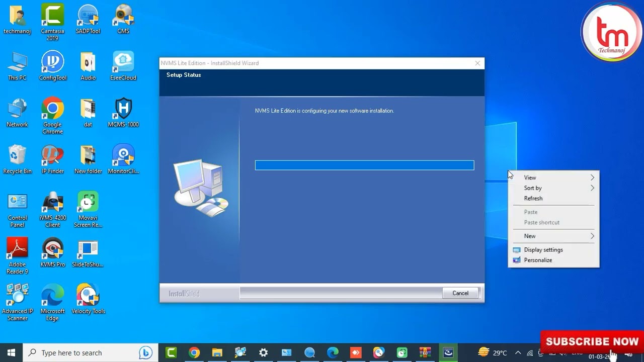Select the SlideToShutdown shortcut
This screenshot has height=362, width=644.
click(88, 253)
